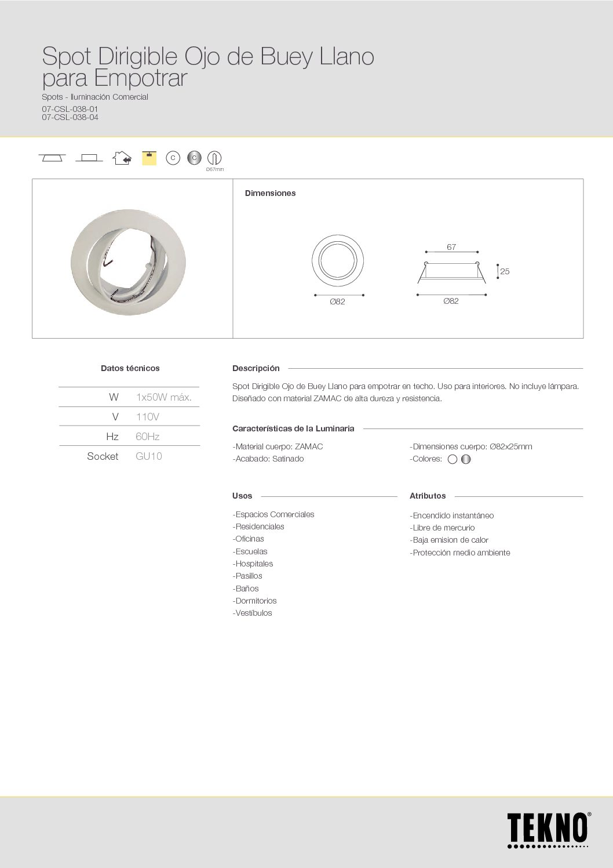
Task: Click the saw cut-out diameter icon
Action: pos(214,158)
